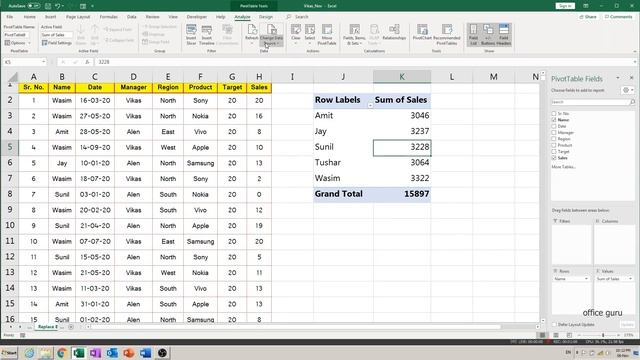The width and height of the screenshot is (640, 360).
Task: Check the Region field checkbox
Action: 554,139
